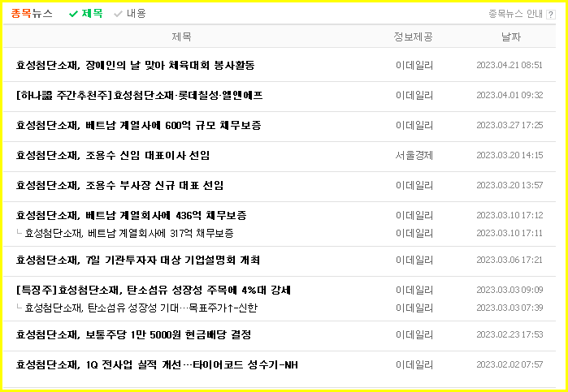Screen dimensions: 568x392
Task: Click date 2023.03.03 09:09
Action: click(509, 290)
